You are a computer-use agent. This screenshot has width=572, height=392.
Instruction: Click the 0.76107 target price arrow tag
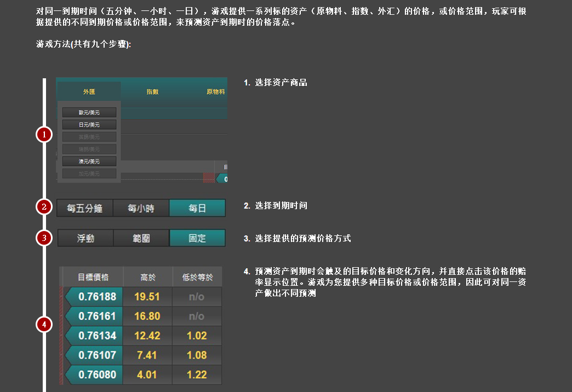coord(93,355)
